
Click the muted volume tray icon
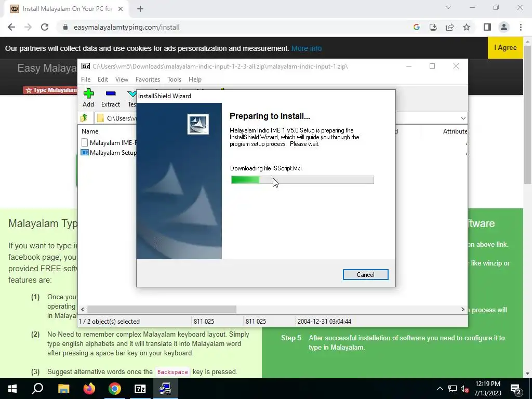[x=464, y=389]
